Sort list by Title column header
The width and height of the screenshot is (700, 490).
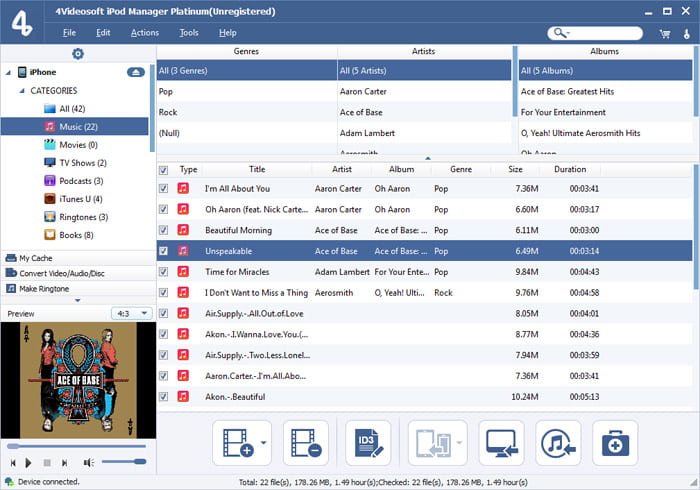[257, 169]
